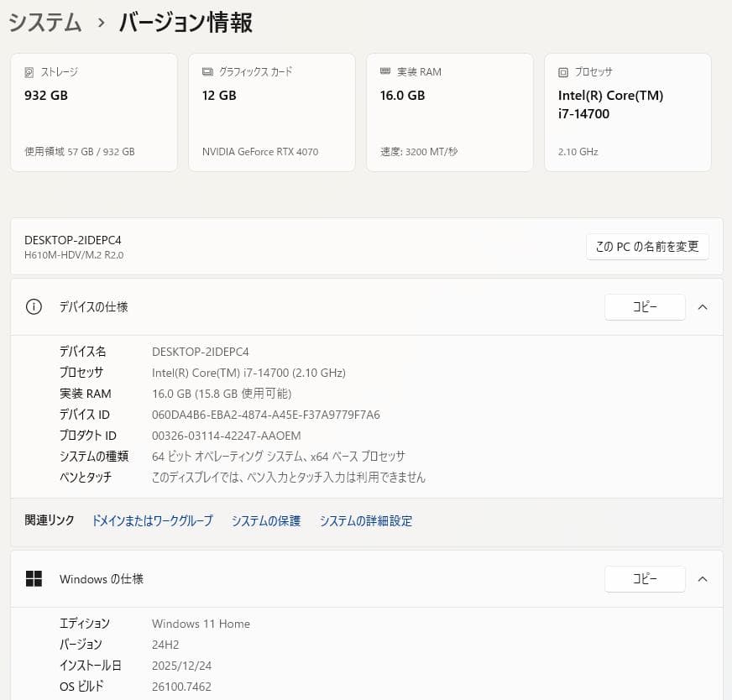The image size is (732, 700).
Task: Click the installed RAM icon
Action: click(385, 71)
